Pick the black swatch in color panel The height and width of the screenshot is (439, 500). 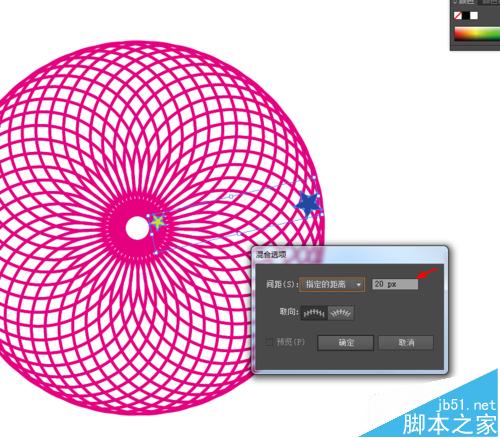pos(466,15)
